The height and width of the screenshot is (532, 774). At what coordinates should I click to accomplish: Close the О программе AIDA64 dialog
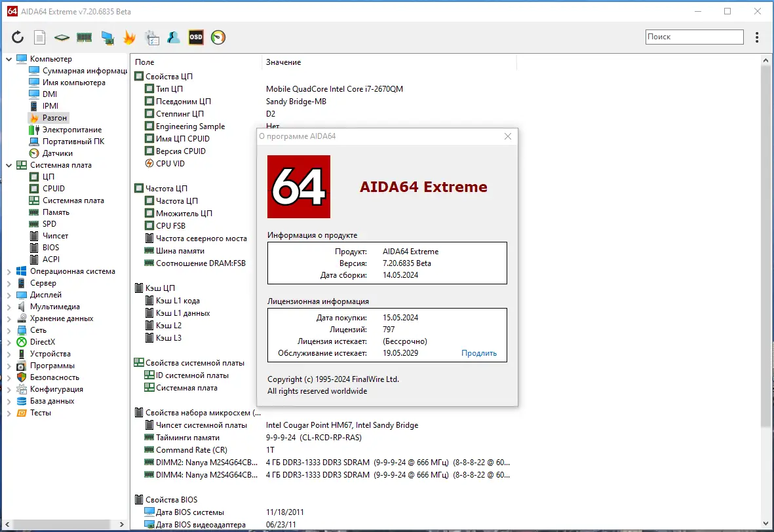(507, 136)
